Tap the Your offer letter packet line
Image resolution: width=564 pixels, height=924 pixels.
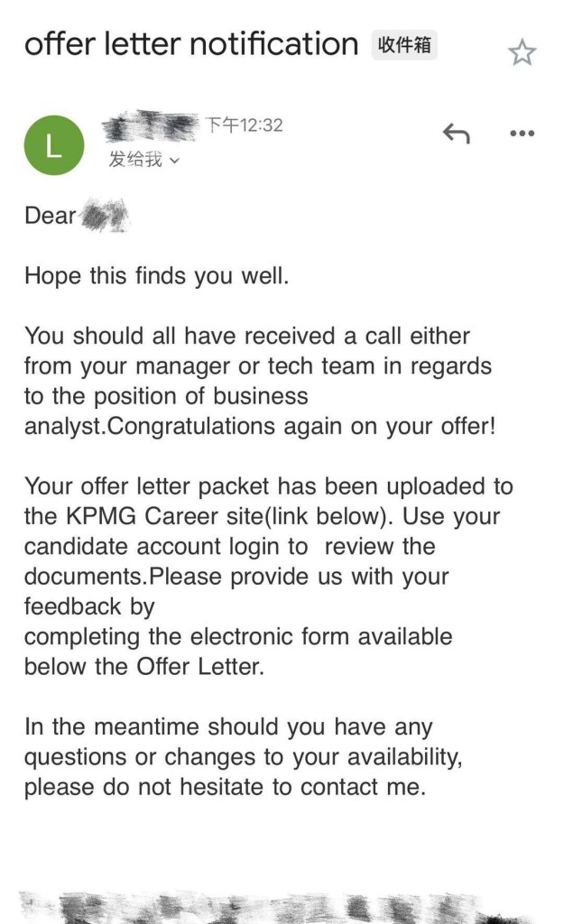pyautogui.click(x=268, y=486)
